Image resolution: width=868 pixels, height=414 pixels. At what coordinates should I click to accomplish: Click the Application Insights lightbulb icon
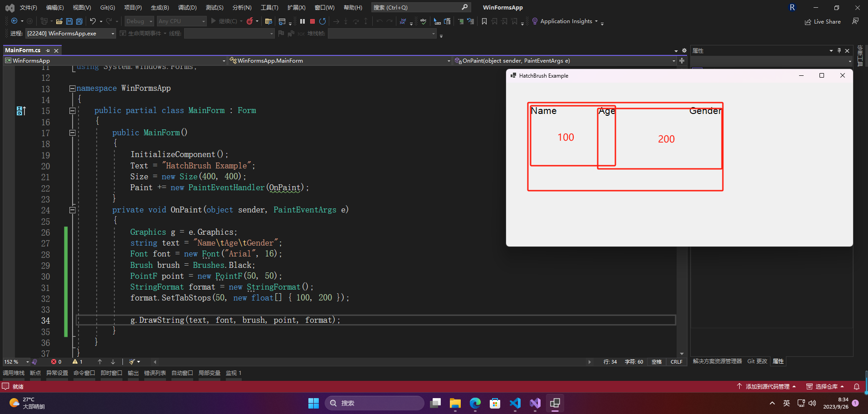coord(535,21)
